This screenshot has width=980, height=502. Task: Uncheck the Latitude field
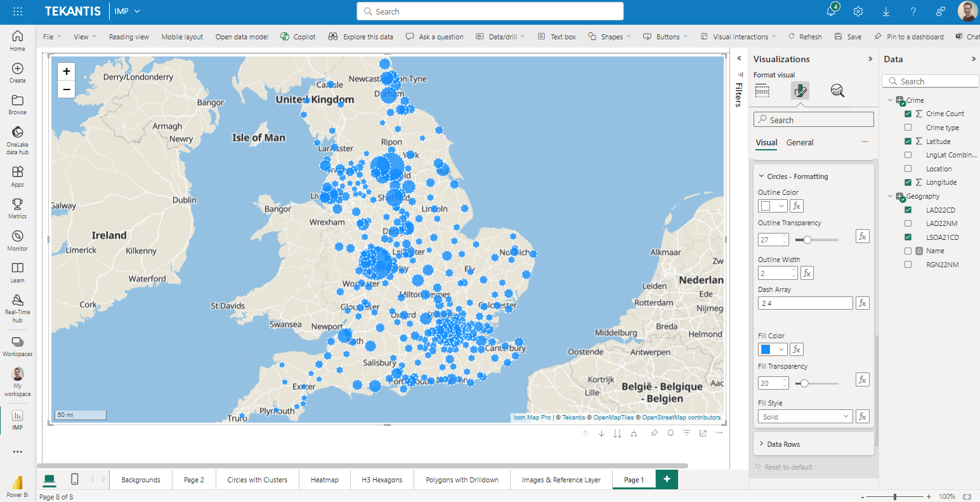tap(908, 142)
